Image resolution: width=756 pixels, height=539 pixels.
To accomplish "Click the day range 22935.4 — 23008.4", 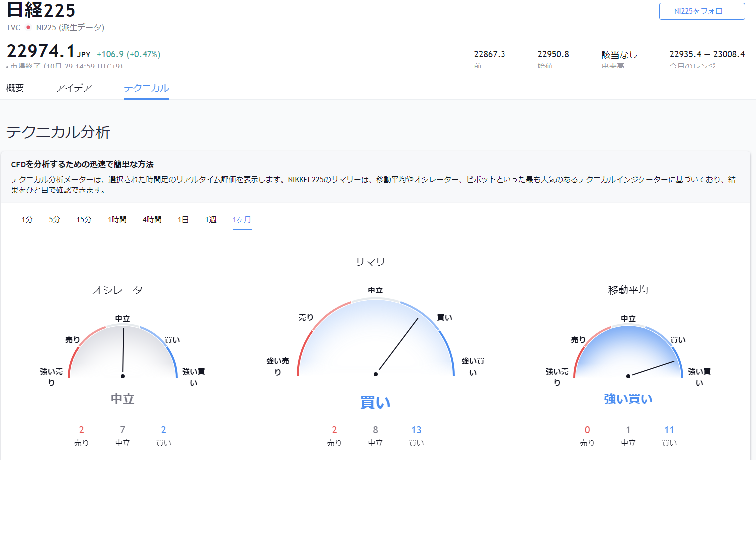I will click(707, 54).
